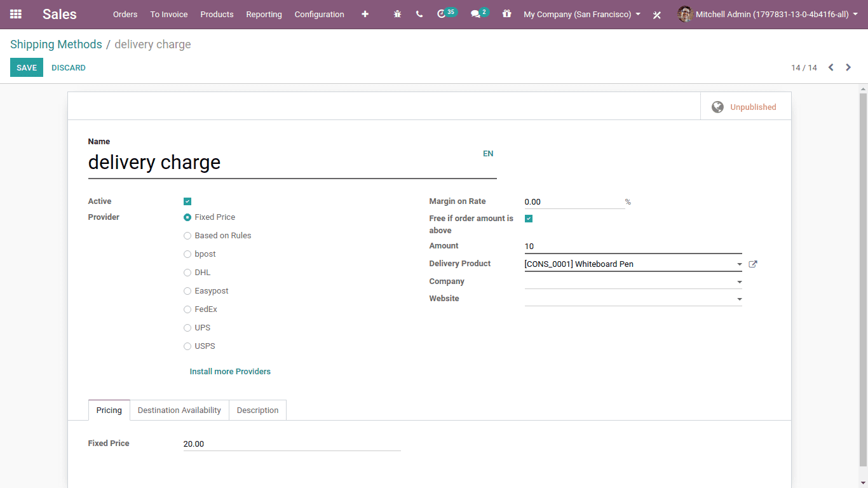Select FedEx provider radio
The width and height of the screenshot is (868, 488).
(187, 309)
